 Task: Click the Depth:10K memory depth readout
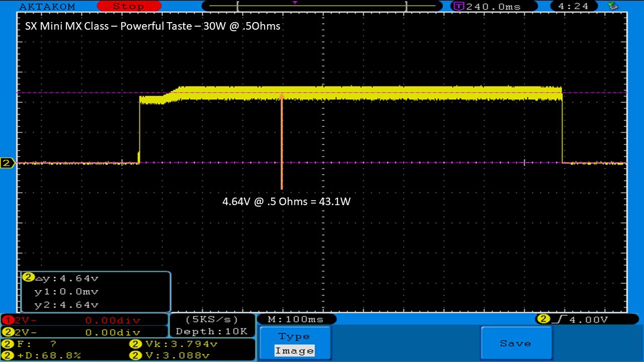212,331
